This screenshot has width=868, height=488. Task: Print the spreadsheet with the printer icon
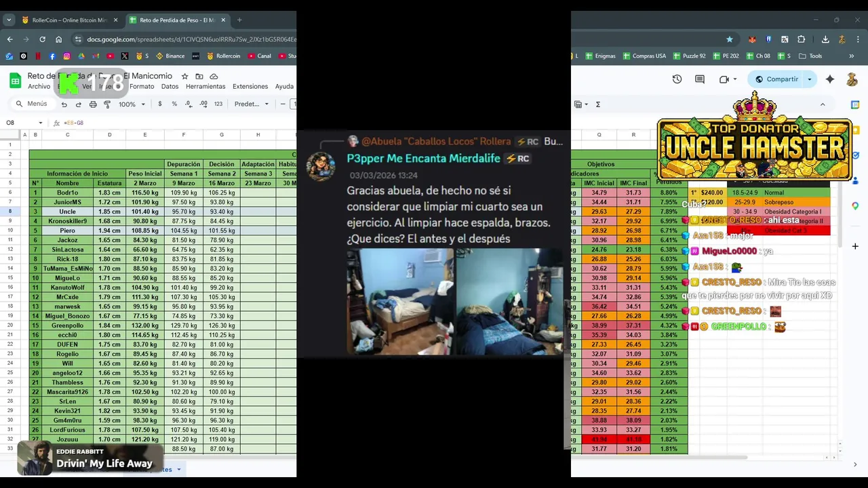point(93,104)
